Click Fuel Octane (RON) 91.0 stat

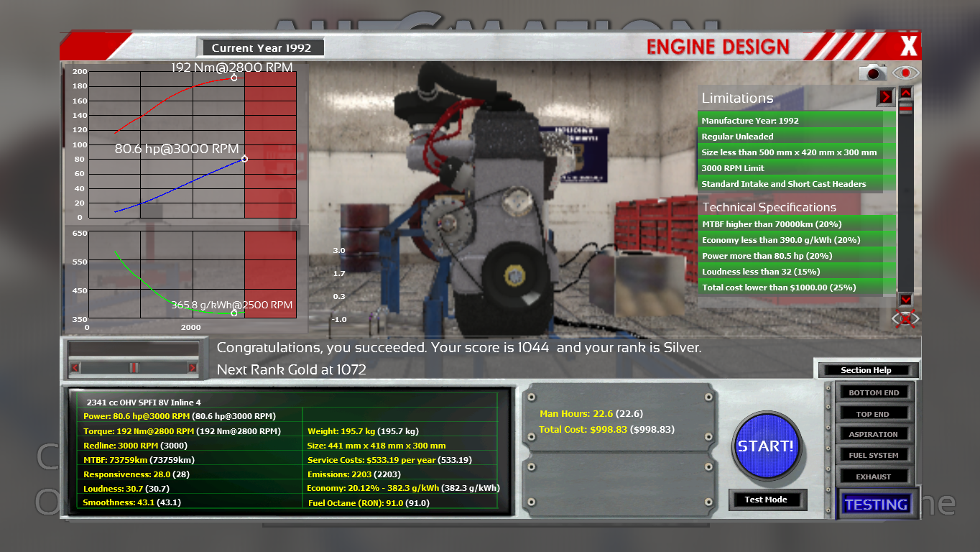coord(369,503)
